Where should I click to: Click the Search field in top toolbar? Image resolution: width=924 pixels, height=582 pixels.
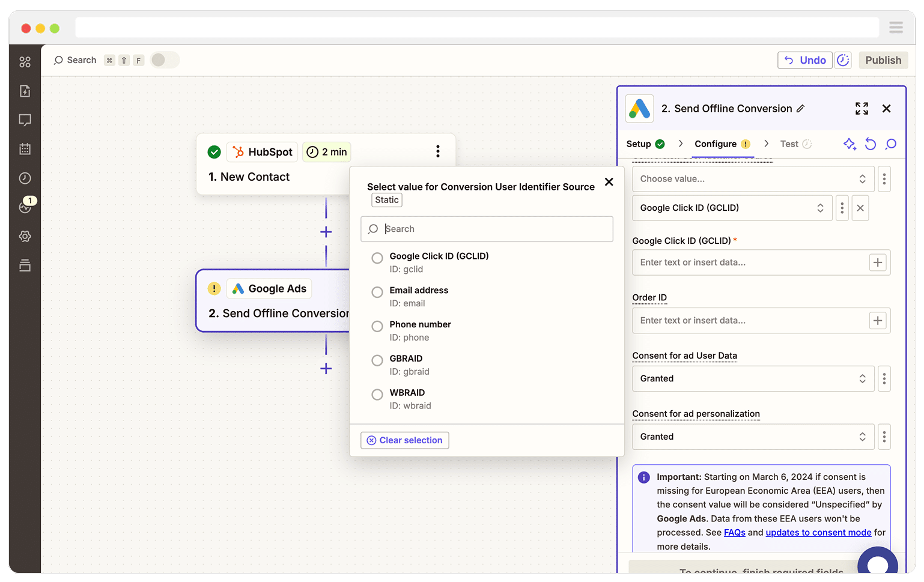tap(75, 60)
